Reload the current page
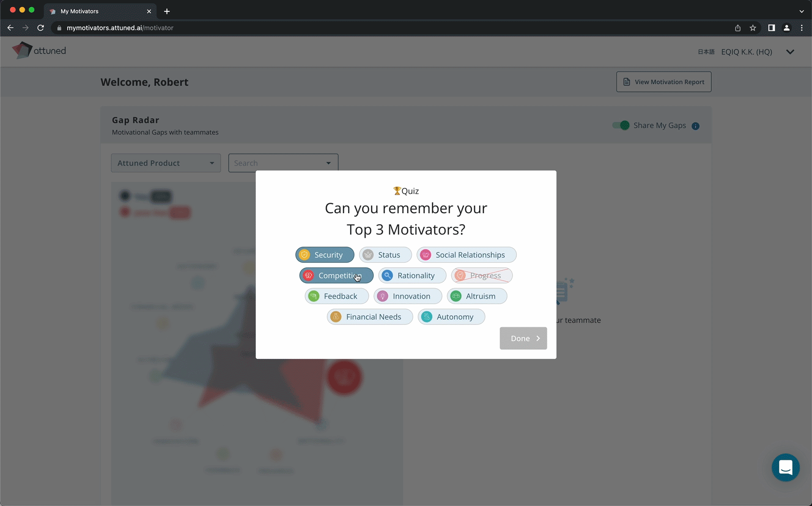Screen dimensions: 812x506 tap(41, 28)
